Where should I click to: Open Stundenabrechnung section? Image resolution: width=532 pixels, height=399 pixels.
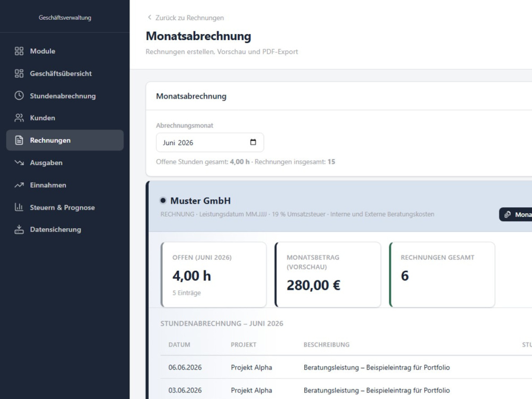[x=65, y=96]
